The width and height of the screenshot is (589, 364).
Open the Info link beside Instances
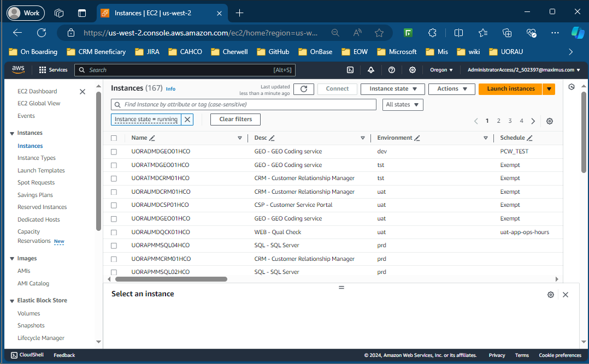[170, 89]
